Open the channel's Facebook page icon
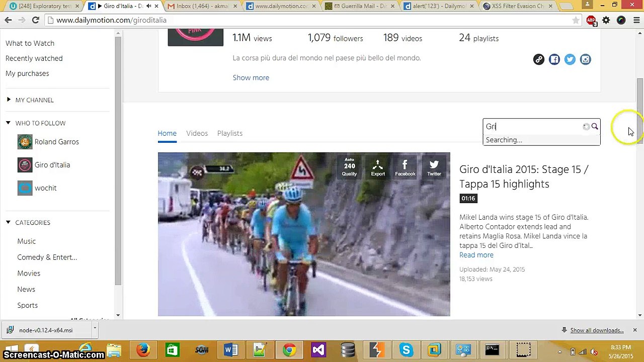Screen dimensions: 644x362 (554, 59)
